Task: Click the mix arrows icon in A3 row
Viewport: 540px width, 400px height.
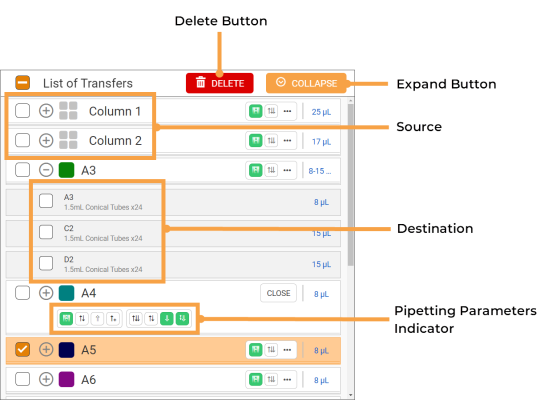Action: pos(271,170)
